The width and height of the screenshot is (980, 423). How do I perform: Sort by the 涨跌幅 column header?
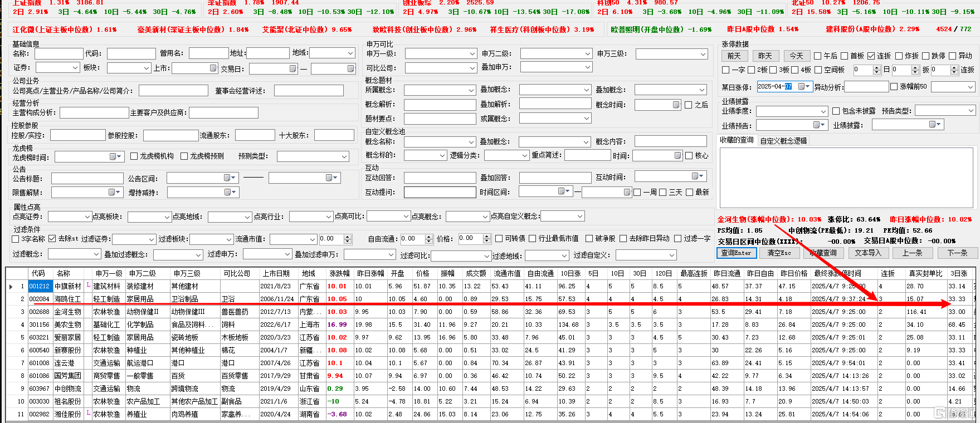[x=339, y=273]
